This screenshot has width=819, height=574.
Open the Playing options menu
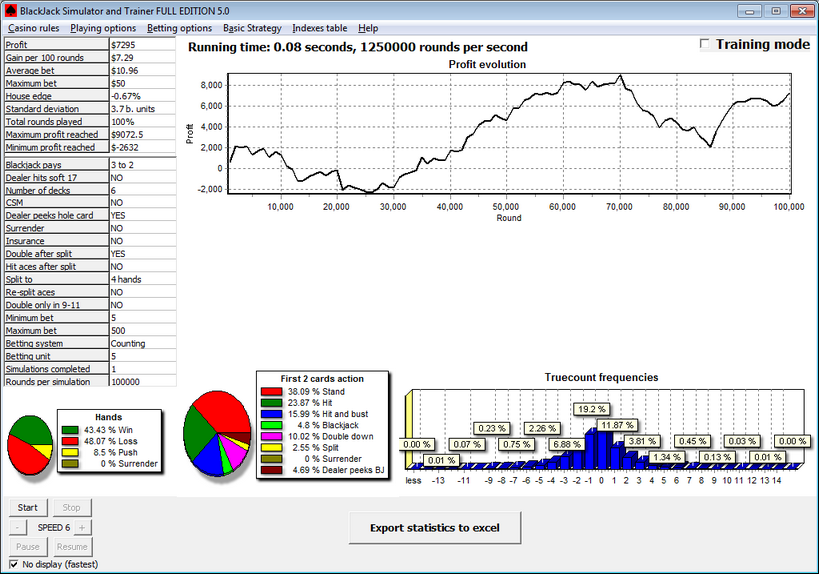[x=104, y=28]
